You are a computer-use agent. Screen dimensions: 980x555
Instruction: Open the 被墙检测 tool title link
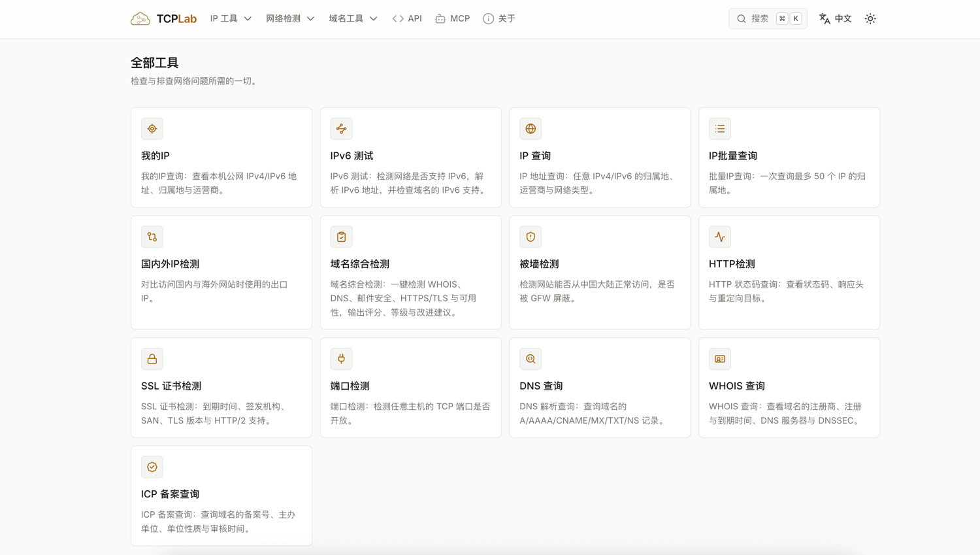tap(539, 264)
